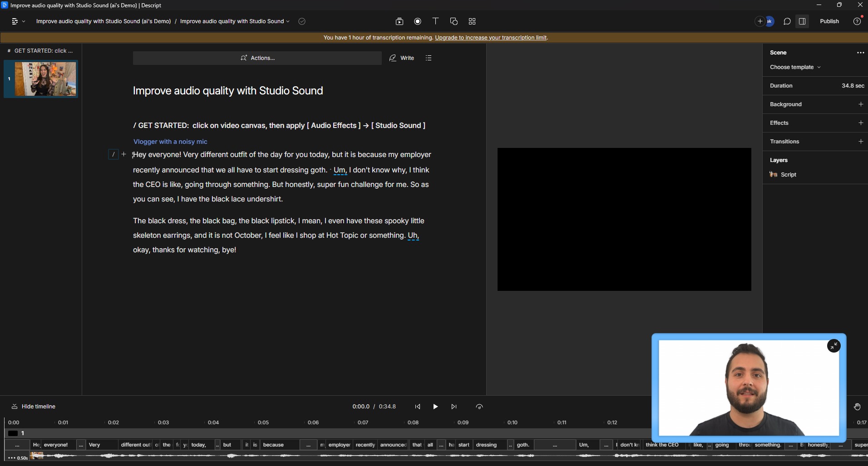This screenshot has width=868, height=466.
Task: Click the Actions search field
Action: (x=257, y=58)
